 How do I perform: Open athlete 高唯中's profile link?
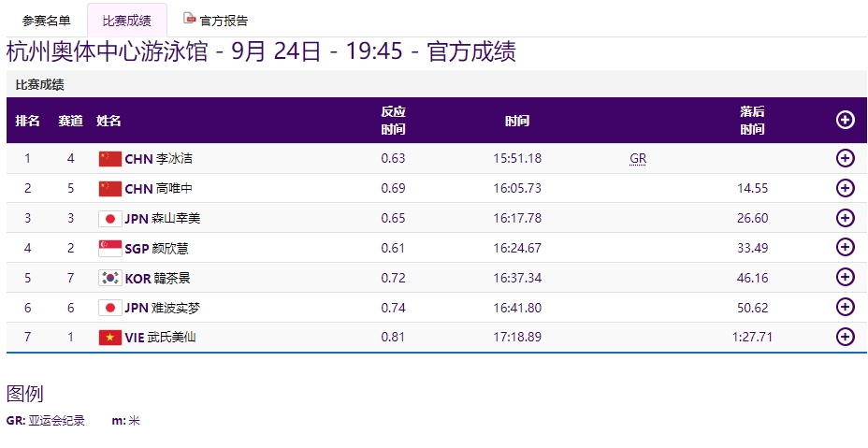coord(175,189)
